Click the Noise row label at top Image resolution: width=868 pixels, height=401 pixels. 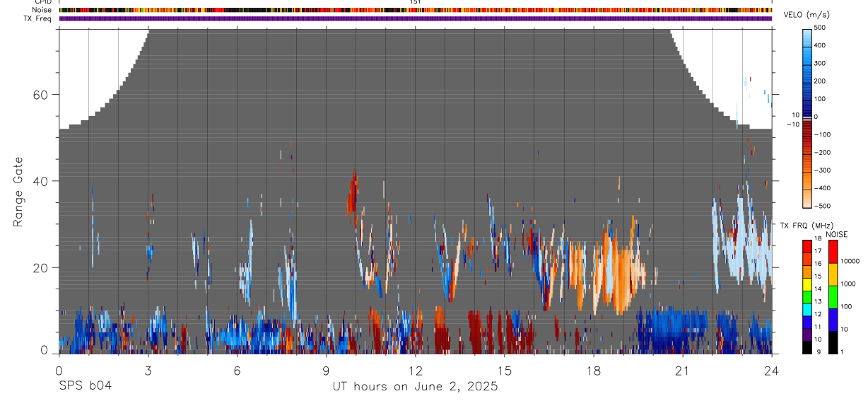(43, 10)
